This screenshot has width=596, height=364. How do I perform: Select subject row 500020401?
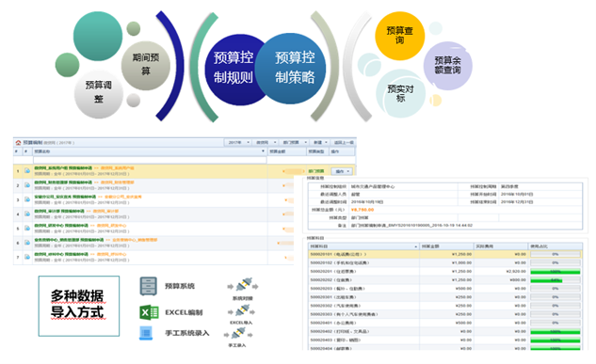(444, 323)
